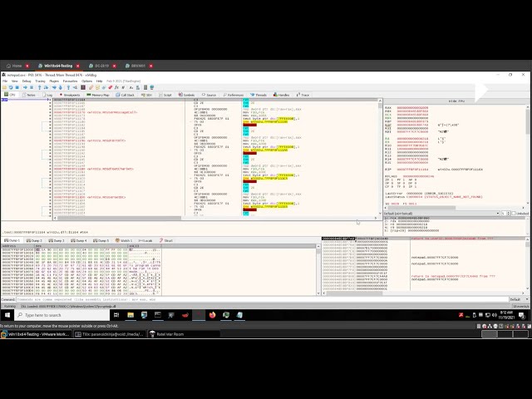Image resolution: width=532 pixels, height=399 pixels.
Task: Open Functions via the fx icon
Action: (x=116, y=87)
